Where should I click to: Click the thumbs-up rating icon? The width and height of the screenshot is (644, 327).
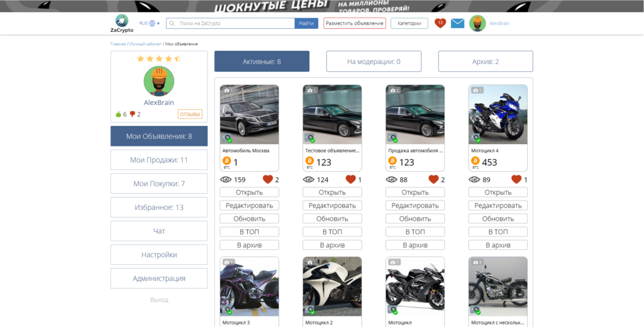(119, 114)
